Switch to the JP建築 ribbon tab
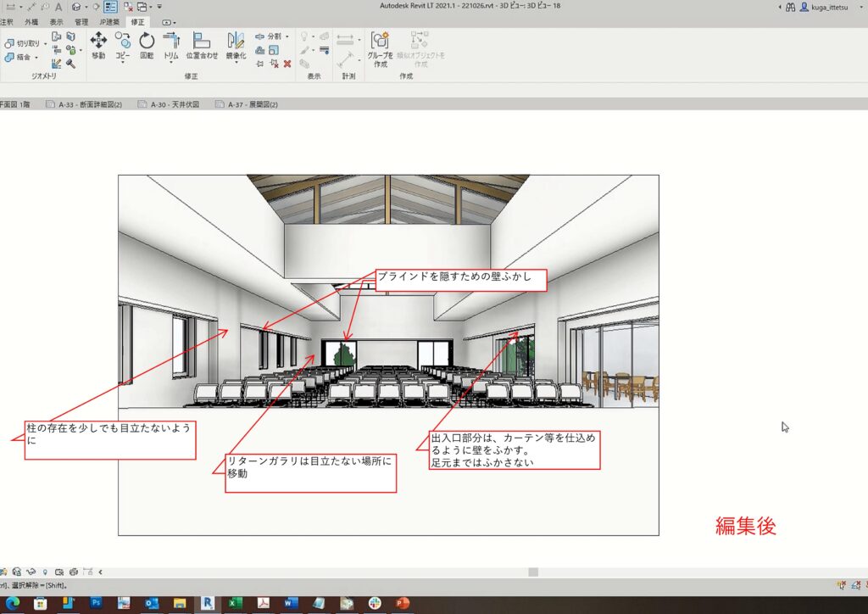The width and height of the screenshot is (868, 614). click(x=108, y=21)
